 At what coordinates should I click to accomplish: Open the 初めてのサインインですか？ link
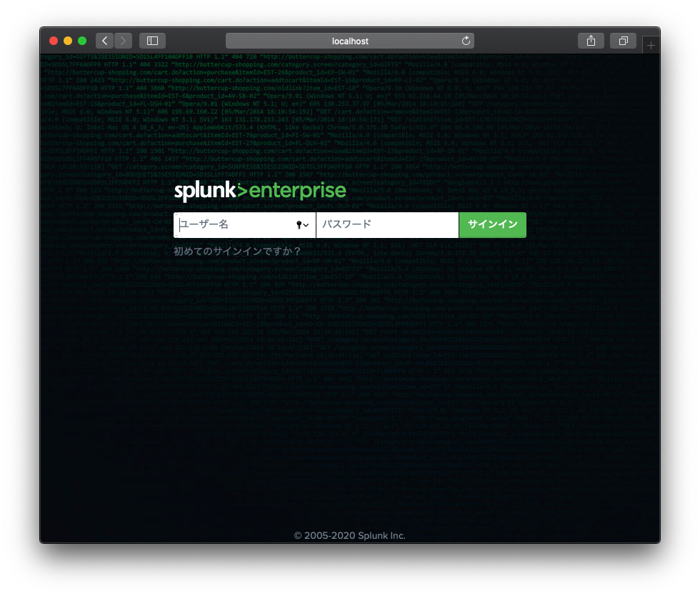coord(237,251)
